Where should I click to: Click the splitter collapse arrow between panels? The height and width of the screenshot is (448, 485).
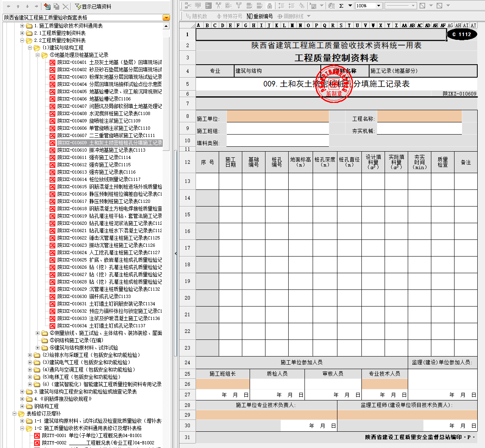click(x=176, y=253)
